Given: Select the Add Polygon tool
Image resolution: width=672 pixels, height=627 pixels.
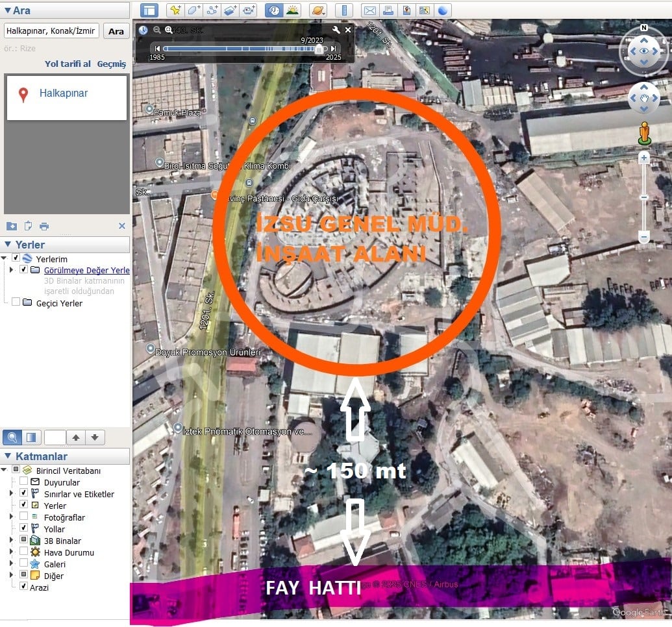Looking at the screenshot, I should pyautogui.click(x=193, y=10).
